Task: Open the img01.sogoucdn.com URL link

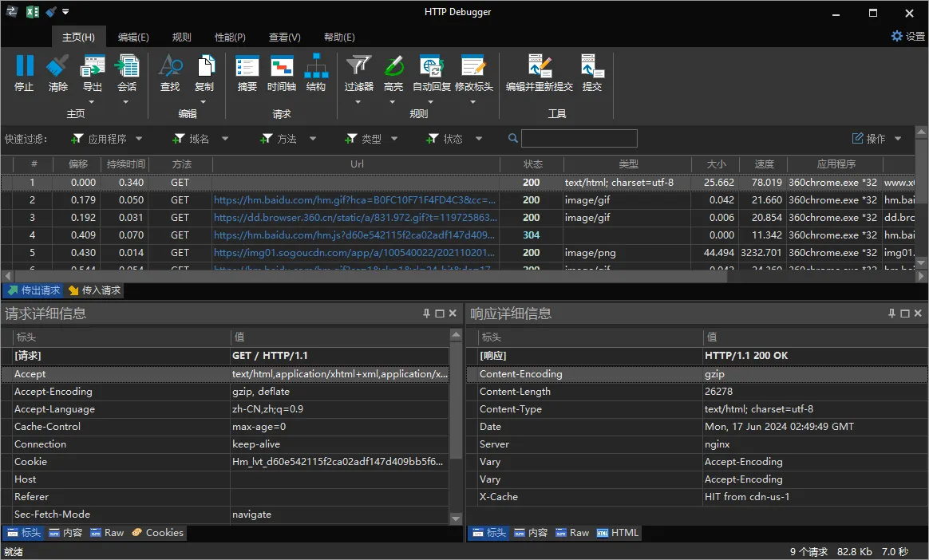Action: click(x=354, y=252)
